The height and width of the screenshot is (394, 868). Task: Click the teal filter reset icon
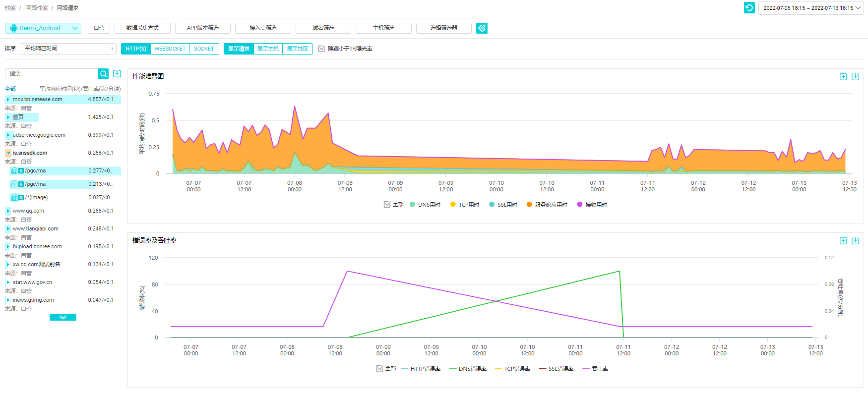point(482,28)
